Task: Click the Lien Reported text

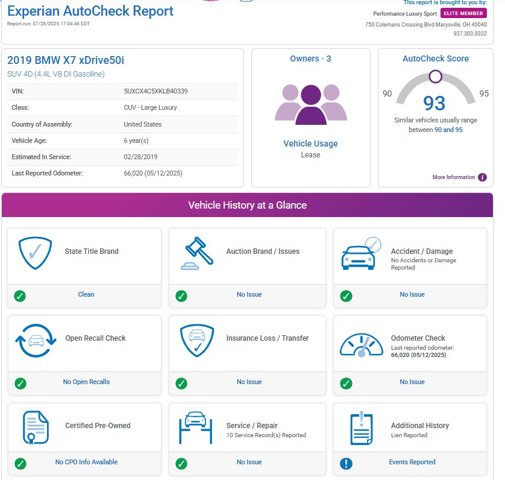Action: click(409, 435)
